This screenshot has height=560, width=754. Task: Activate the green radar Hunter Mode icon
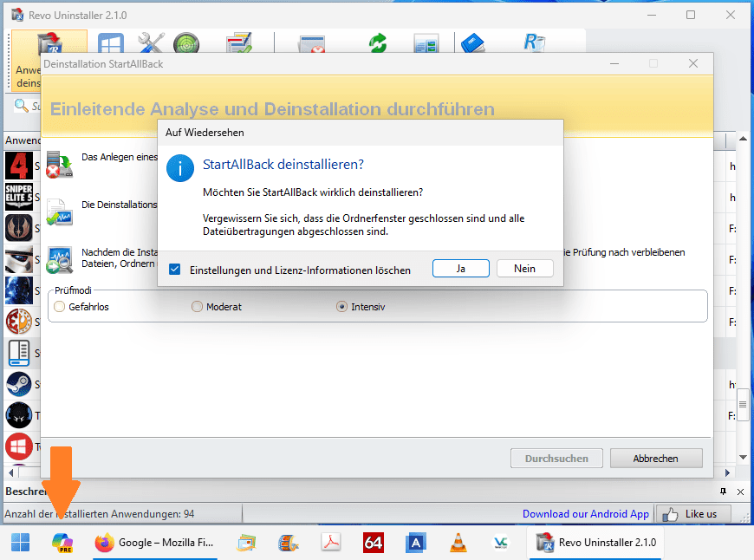[x=186, y=42]
